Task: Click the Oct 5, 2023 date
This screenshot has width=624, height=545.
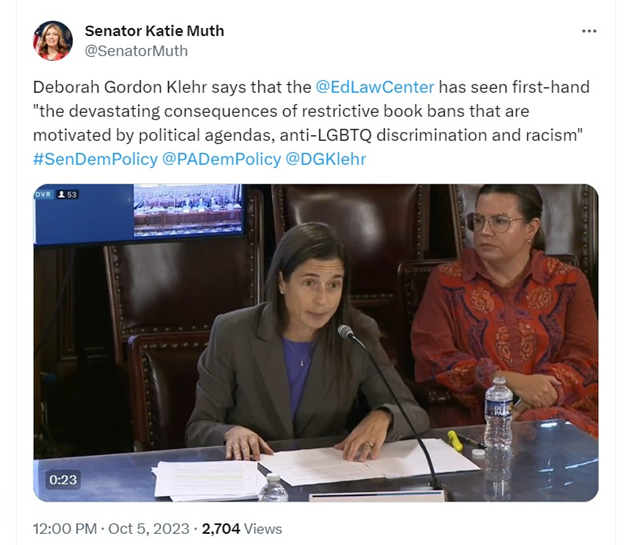Action: [x=148, y=529]
